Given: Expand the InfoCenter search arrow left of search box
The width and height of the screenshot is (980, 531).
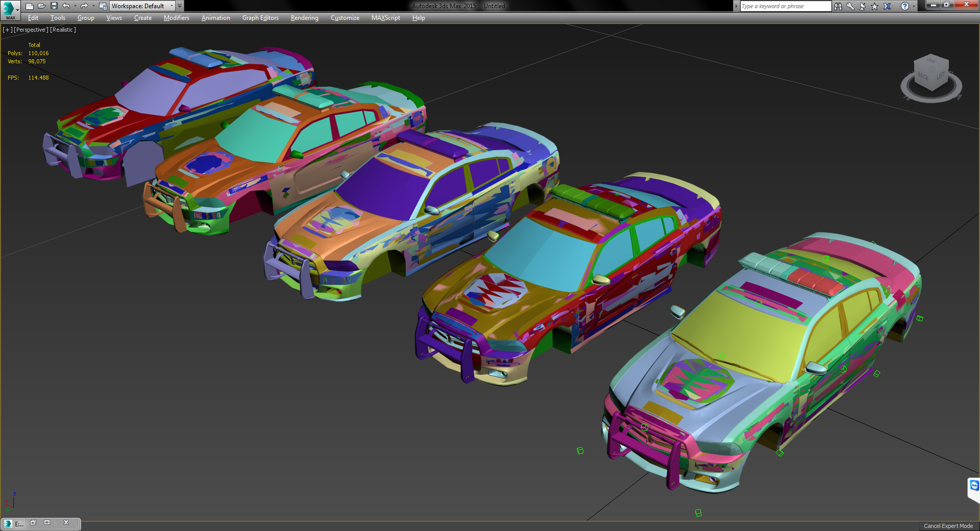Looking at the screenshot, I should pyautogui.click(x=736, y=6).
